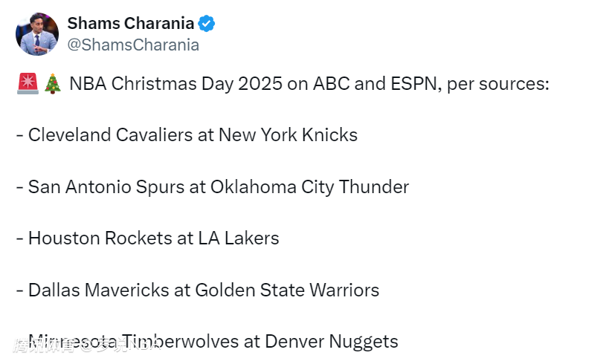The width and height of the screenshot is (606, 364).
Task: Click the Christmas tree emoji
Action: tap(53, 84)
